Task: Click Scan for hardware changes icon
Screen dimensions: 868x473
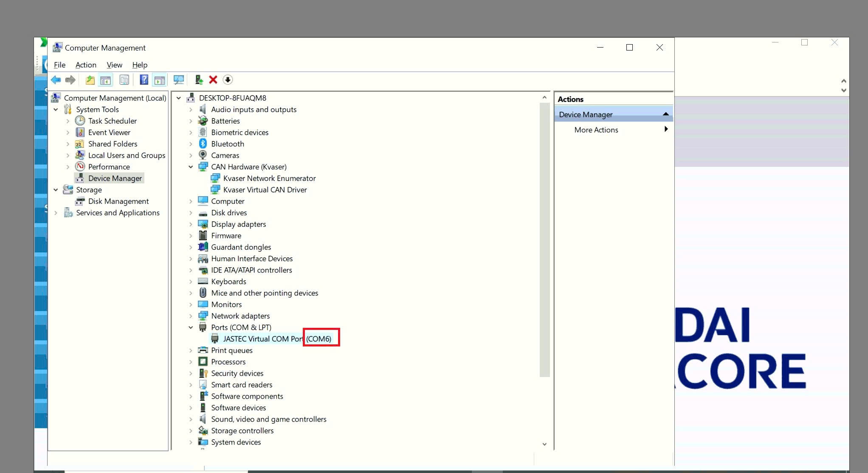Action: pyautogui.click(x=179, y=80)
